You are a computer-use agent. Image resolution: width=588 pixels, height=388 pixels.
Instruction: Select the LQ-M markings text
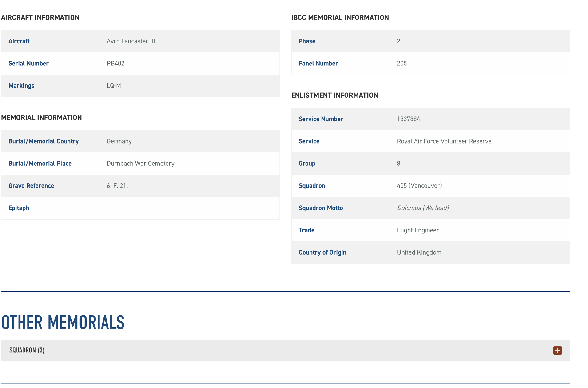click(114, 86)
